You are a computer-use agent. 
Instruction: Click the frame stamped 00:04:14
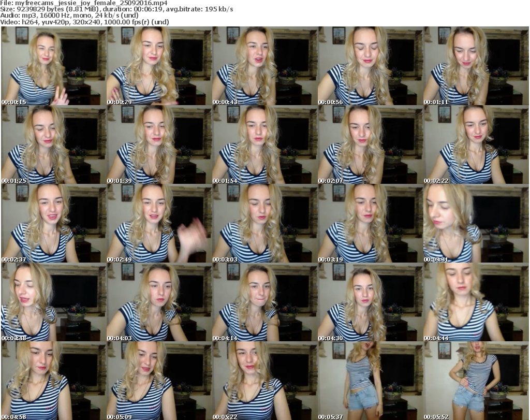[x=264, y=302]
